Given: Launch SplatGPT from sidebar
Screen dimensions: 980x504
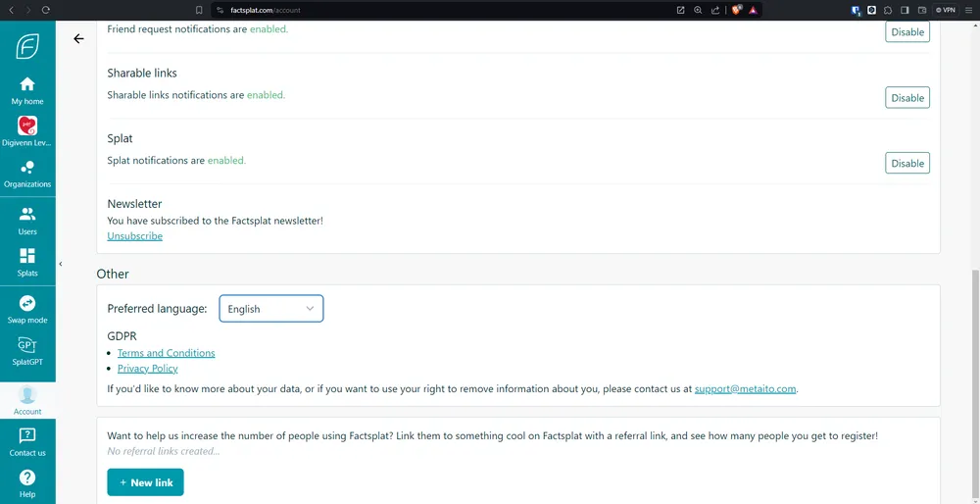Looking at the screenshot, I should (27, 351).
